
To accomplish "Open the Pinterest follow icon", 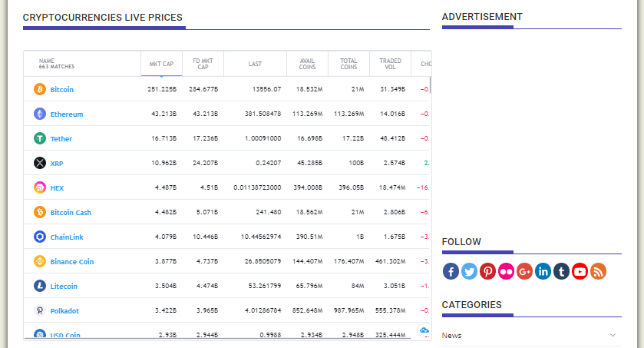I will pos(487,271).
